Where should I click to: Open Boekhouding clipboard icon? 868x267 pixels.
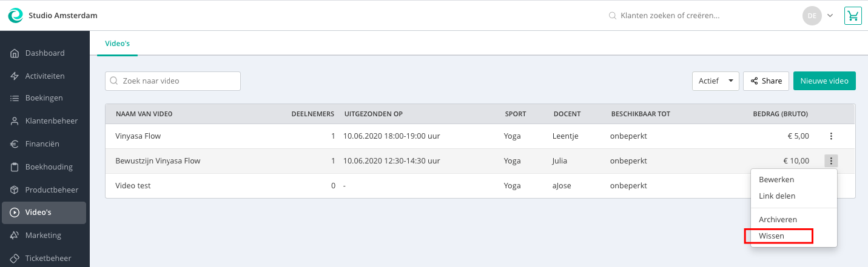(15, 167)
